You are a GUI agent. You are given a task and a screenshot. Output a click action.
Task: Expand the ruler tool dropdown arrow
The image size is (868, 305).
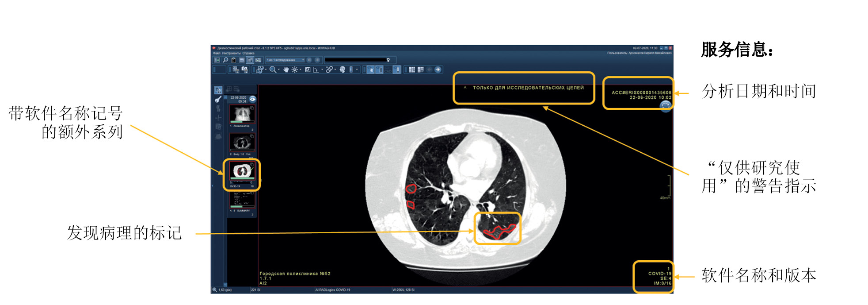(357, 69)
